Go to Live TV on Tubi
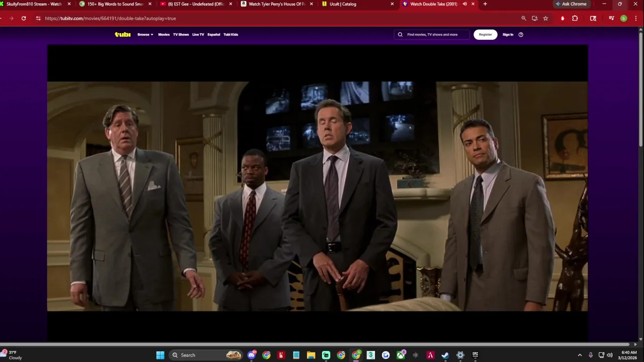Viewport: 644px width, 362px height. pyautogui.click(x=198, y=35)
